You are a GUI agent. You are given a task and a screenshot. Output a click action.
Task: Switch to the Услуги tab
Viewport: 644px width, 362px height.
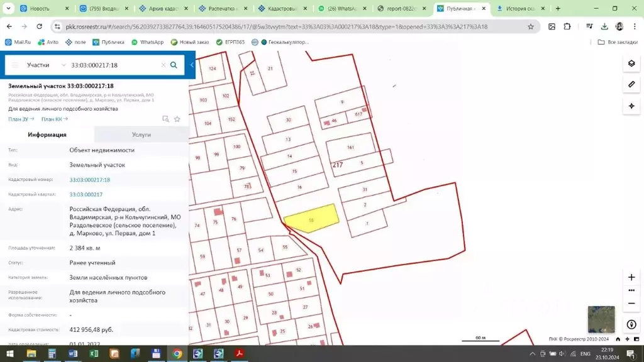[x=142, y=134]
